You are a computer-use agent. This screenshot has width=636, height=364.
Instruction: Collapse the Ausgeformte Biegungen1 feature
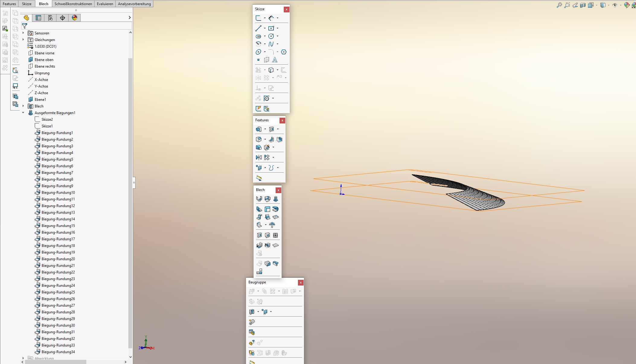(23, 113)
